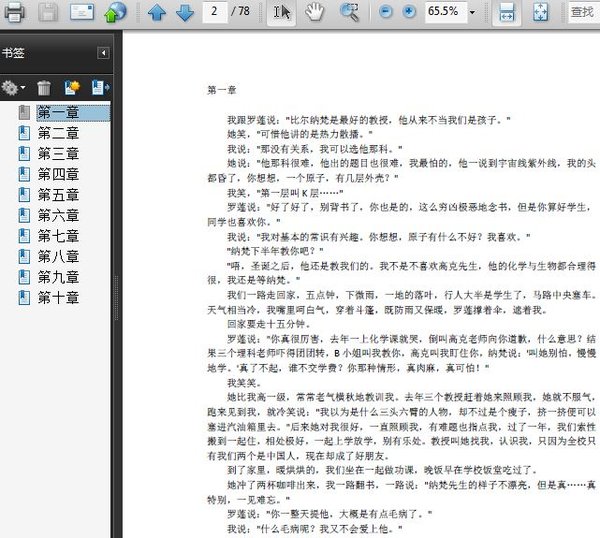Viewport: 600px width, 538px height.
Task: Open the bookmarks options gear menu
Action: (x=13, y=88)
